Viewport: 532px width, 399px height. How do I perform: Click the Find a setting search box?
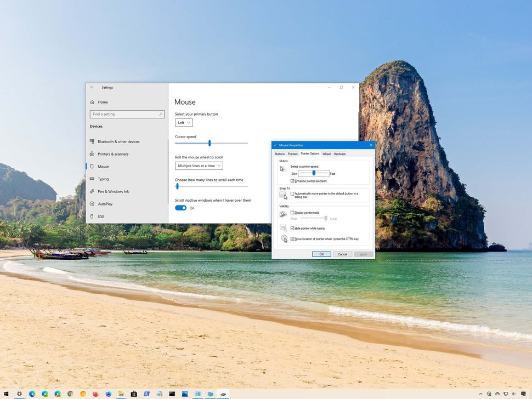click(x=127, y=114)
